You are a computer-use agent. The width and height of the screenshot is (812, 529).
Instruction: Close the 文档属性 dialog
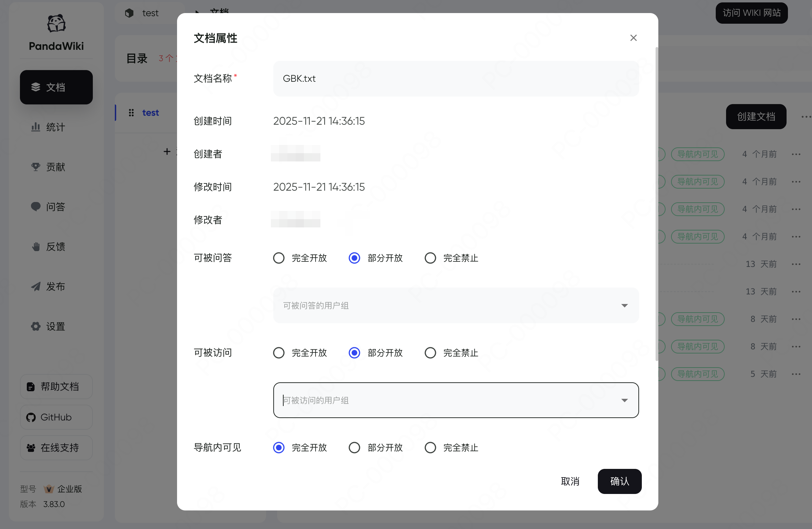pos(633,38)
